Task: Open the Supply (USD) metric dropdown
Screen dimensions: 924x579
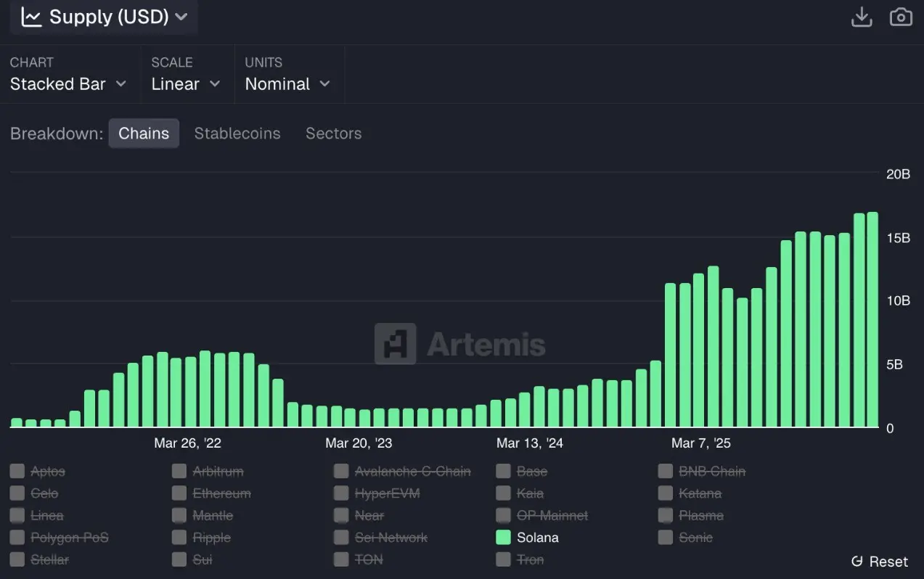Action: [105, 17]
